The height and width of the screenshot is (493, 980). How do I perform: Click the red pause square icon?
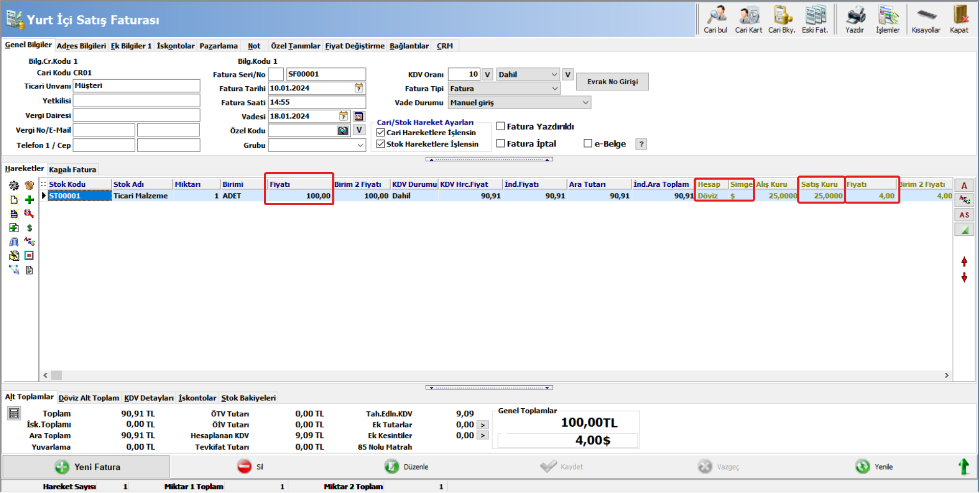(x=29, y=255)
